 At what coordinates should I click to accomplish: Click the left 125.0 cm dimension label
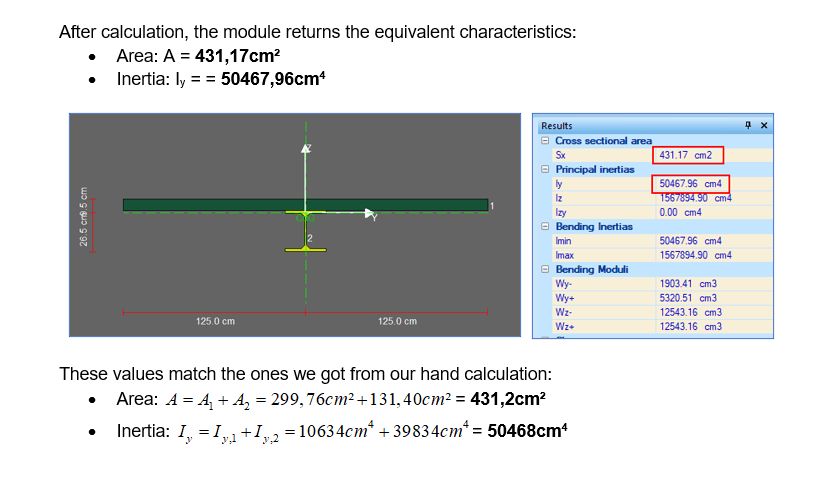215,321
